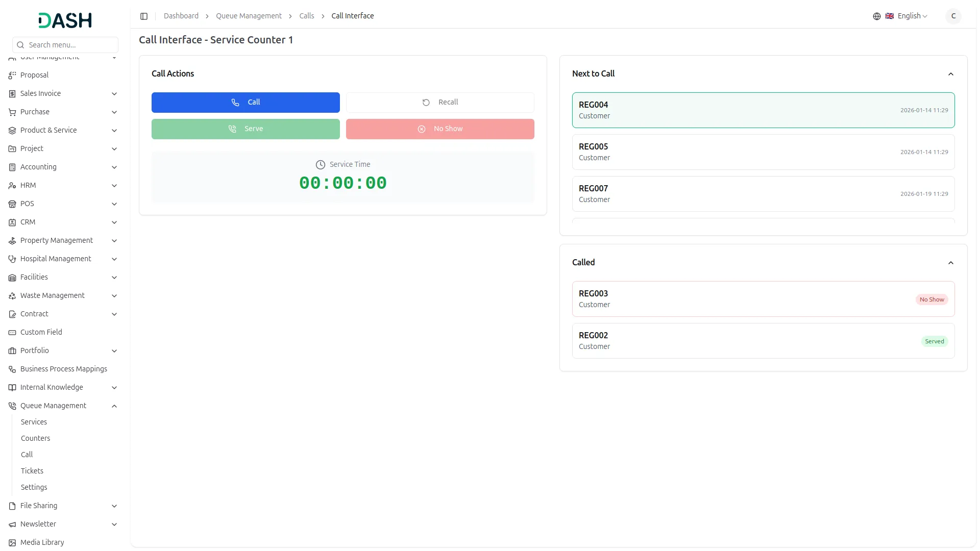Select the REG004 ticket card
Image resolution: width=980 pixels, height=551 pixels.
763,110
